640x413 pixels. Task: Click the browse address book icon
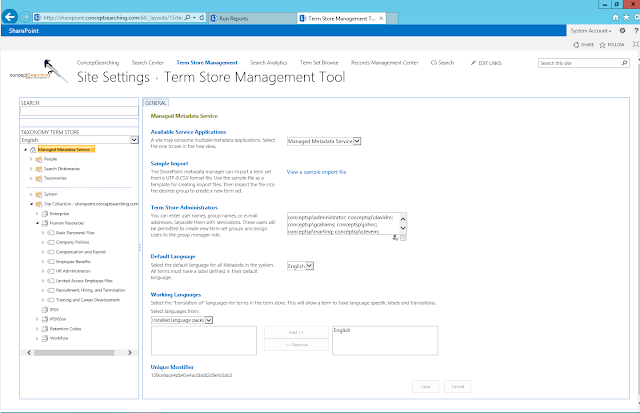click(x=403, y=238)
